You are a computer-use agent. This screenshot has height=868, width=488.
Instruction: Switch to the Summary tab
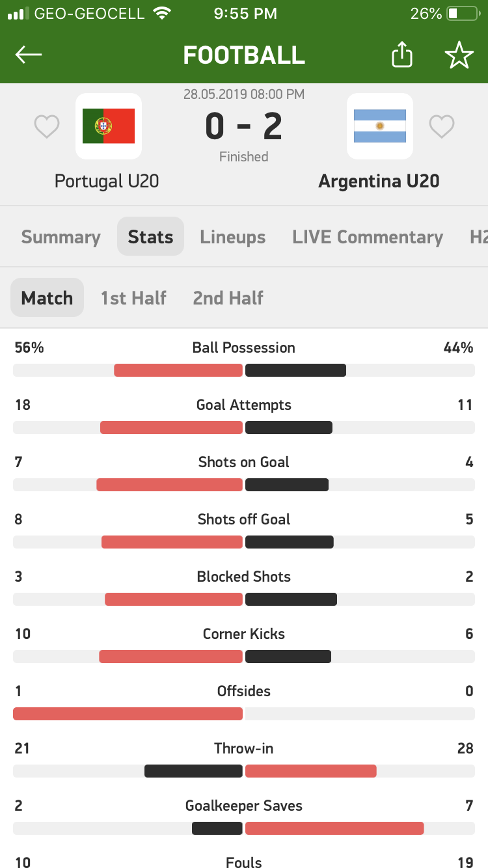point(61,237)
